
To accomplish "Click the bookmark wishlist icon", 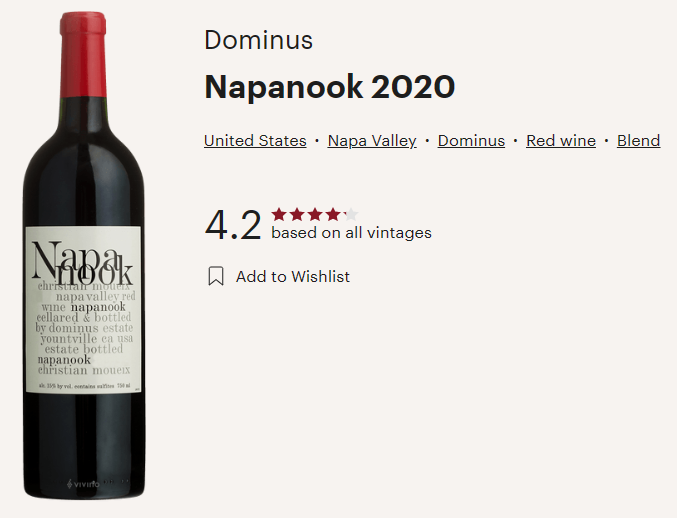I will click(216, 276).
